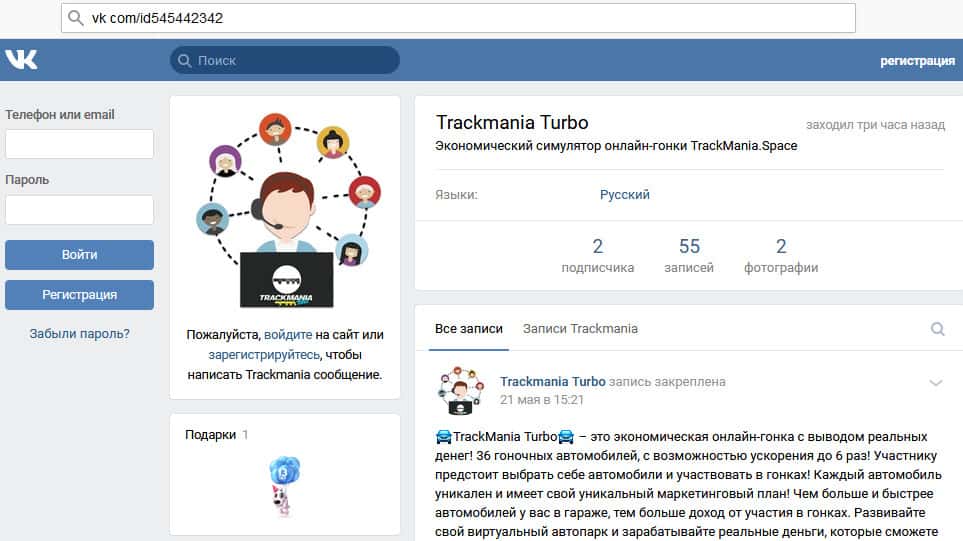Click the wall search magnifier icon
The height and width of the screenshot is (541, 963).
click(937, 329)
